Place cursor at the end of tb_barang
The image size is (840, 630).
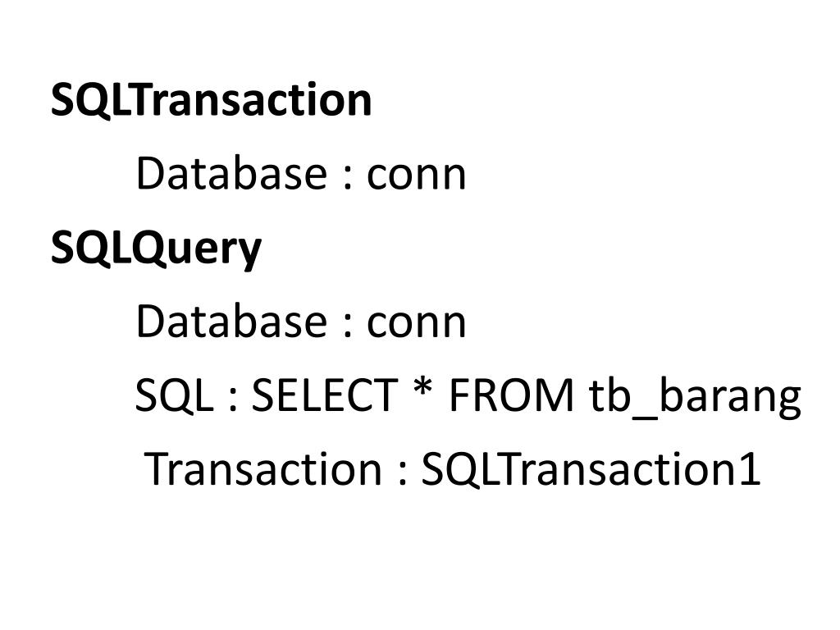point(802,398)
